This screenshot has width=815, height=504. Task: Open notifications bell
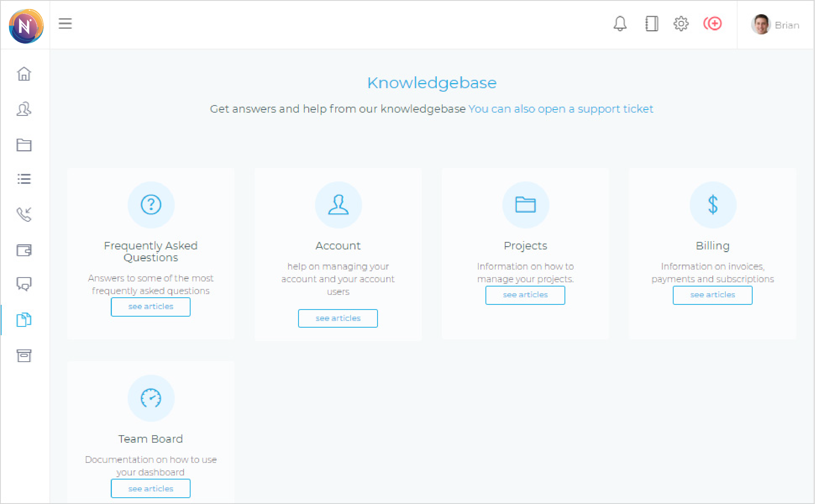click(x=620, y=24)
